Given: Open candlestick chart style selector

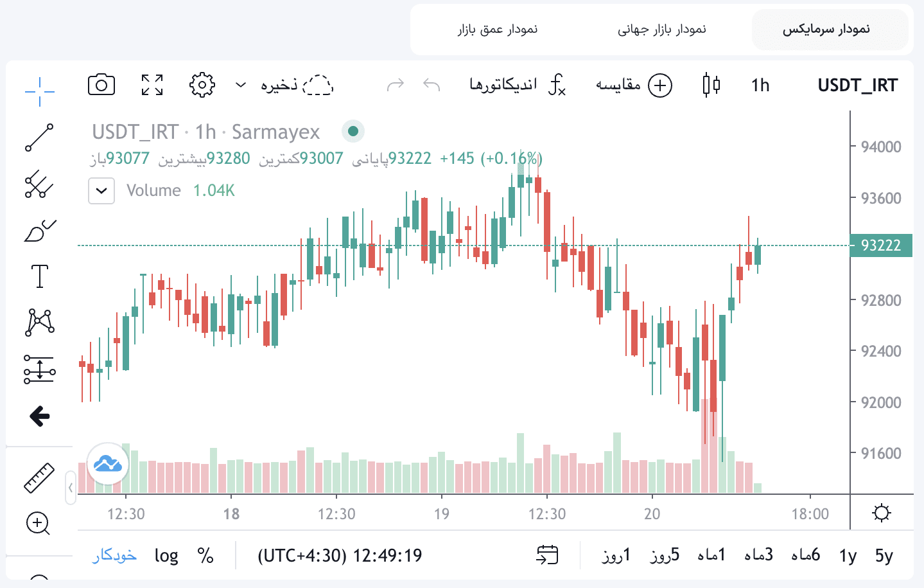Looking at the screenshot, I should tap(711, 85).
